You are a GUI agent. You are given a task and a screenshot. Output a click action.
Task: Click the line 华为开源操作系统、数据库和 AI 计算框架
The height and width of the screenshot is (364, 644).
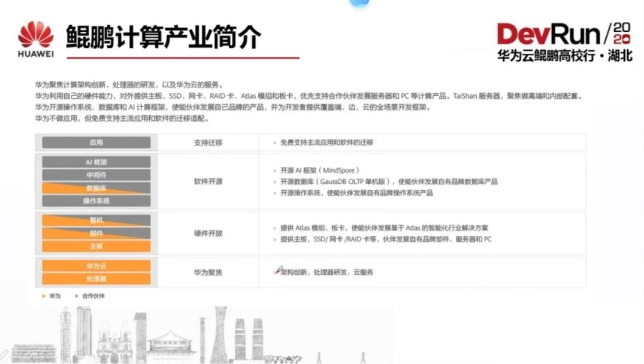(233, 108)
